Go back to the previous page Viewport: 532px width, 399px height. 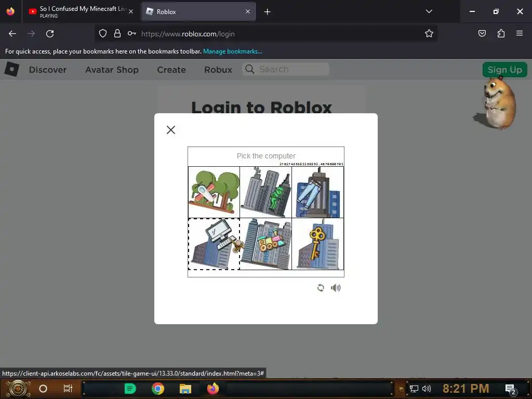[12, 34]
